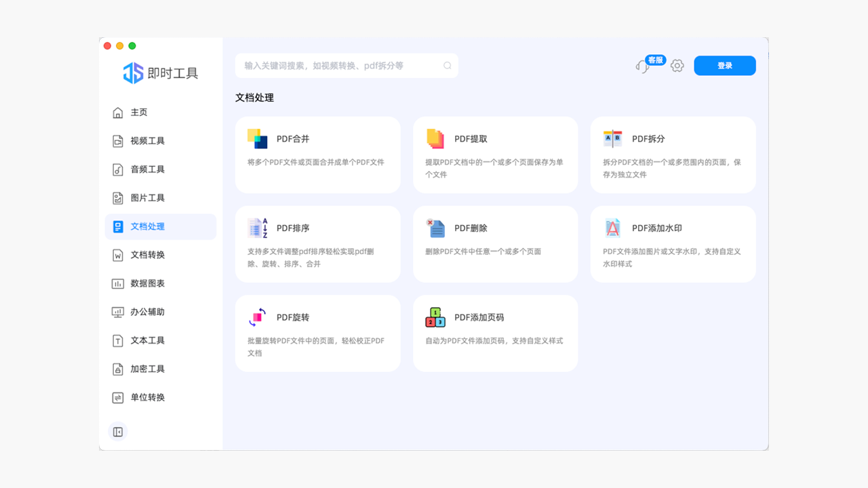Image resolution: width=868 pixels, height=488 pixels.
Task: Click the keyword search input field
Action: coord(339,65)
